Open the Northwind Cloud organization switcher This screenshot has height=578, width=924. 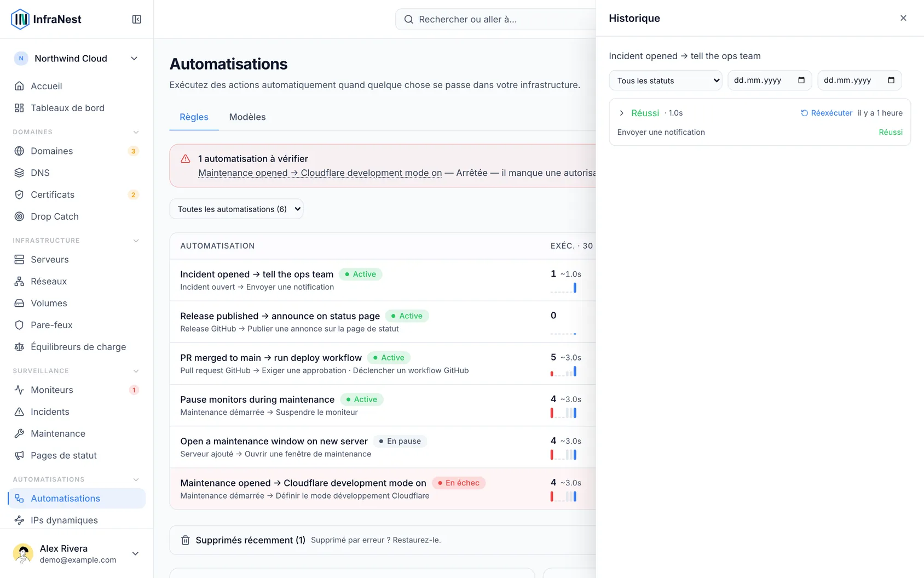click(77, 59)
